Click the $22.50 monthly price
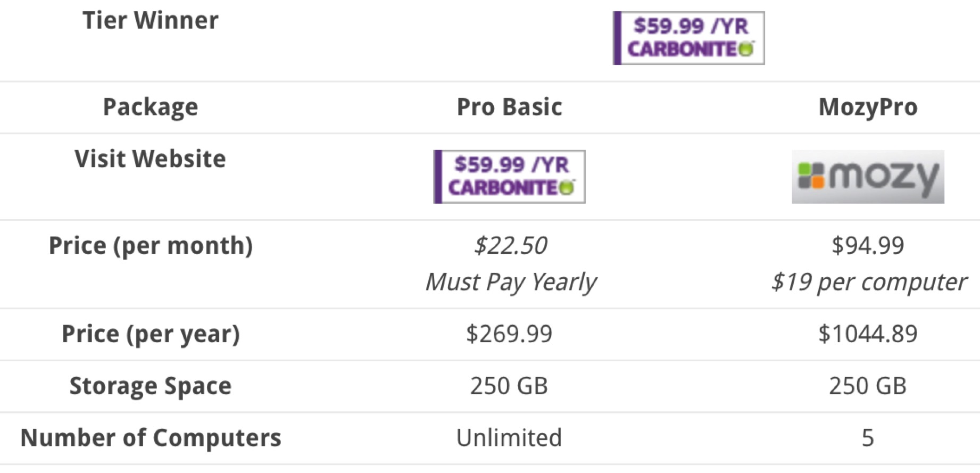980x473 pixels. click(510, 245)
